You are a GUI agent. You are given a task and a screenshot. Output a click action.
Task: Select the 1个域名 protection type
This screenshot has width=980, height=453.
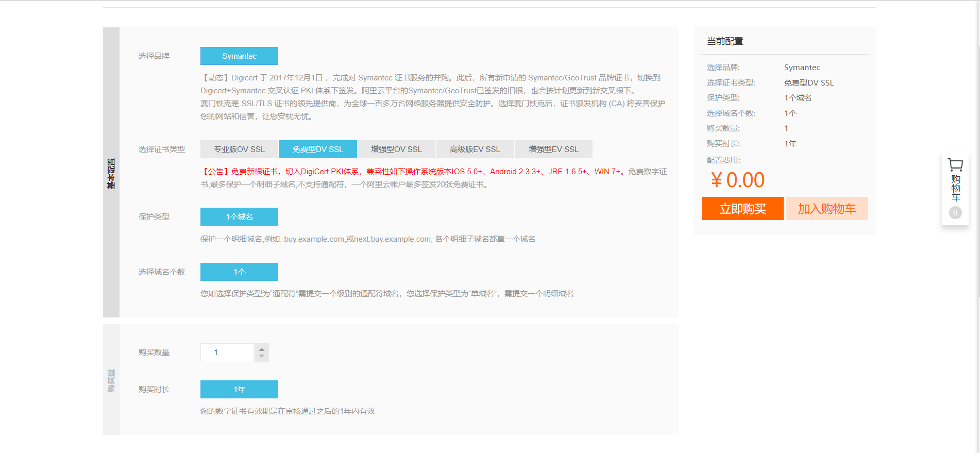[239, 216]
